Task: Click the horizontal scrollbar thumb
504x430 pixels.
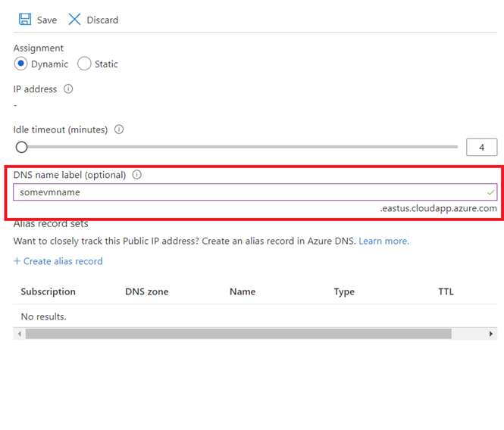Action: click(x=239, y=334)
